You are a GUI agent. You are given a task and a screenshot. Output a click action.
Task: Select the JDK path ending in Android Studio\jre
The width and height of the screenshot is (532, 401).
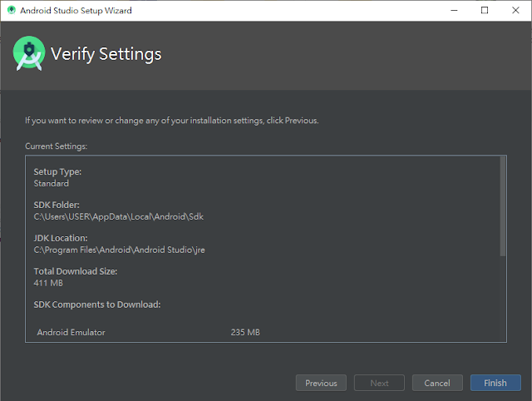[119, 250]
